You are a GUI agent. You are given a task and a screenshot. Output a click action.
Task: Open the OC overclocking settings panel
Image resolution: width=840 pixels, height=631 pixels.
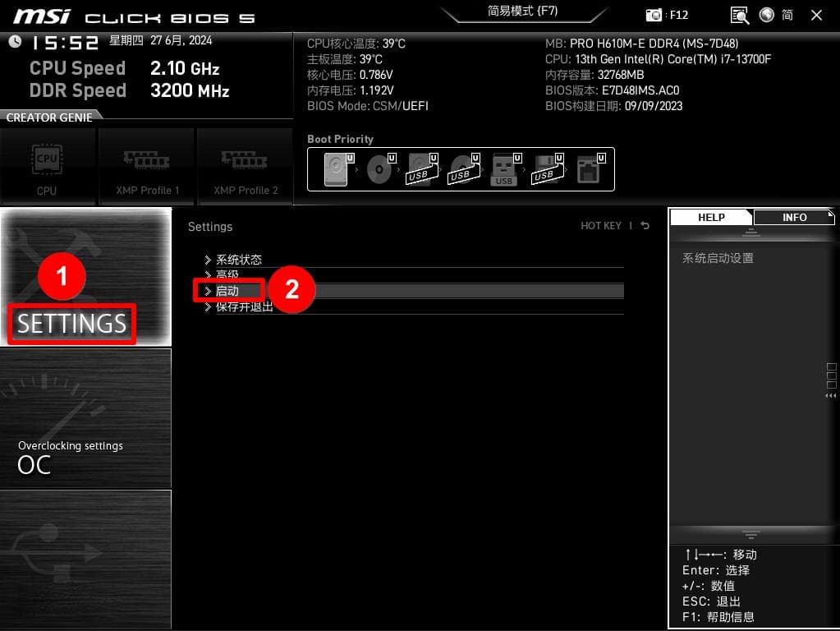point(85,418)
